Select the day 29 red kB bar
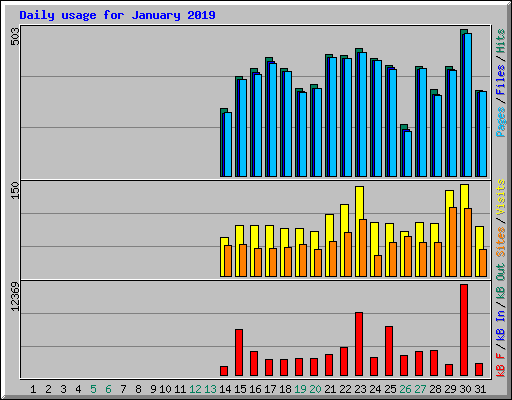 [x=449, y=370]
